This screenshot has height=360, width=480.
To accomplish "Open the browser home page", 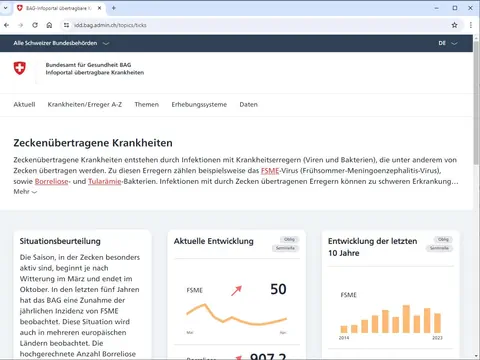I will [49, 25].
